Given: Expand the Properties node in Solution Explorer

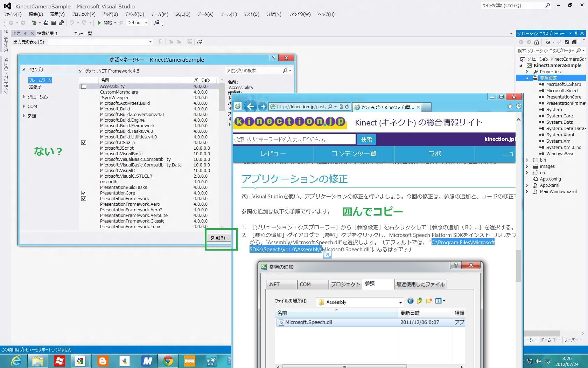Looking at the screenshot, I should click(527, 72).
